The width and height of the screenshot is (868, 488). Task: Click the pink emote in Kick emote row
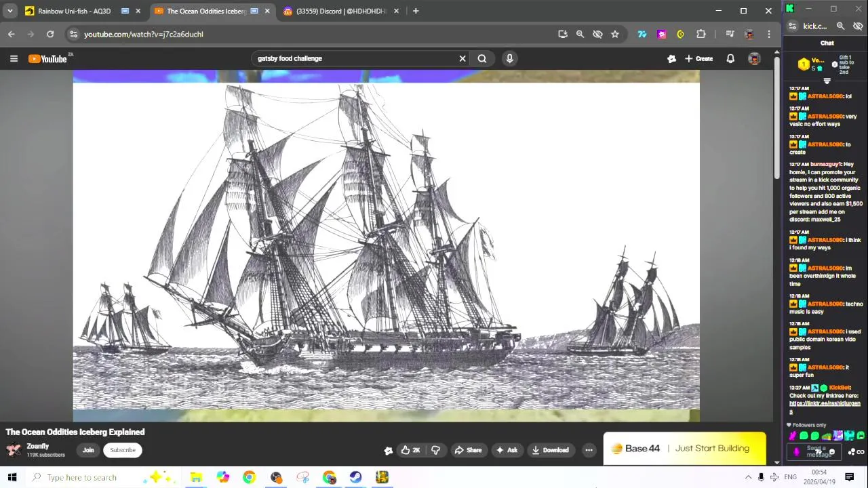[793, 436]
